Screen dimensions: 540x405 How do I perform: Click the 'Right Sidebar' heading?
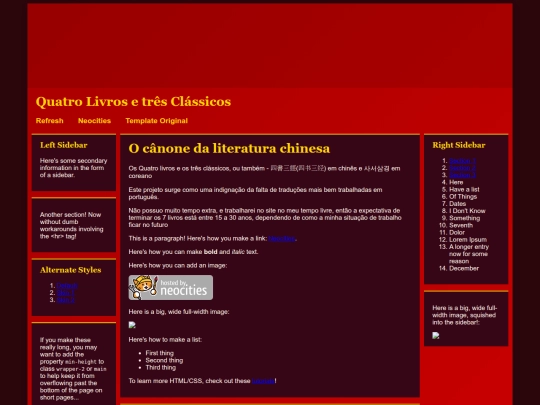tap(459, 145)
